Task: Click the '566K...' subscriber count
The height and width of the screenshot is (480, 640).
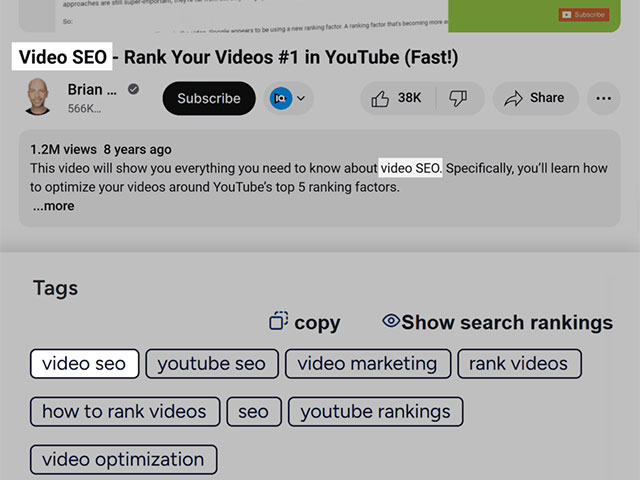Action: pos(84,109)
